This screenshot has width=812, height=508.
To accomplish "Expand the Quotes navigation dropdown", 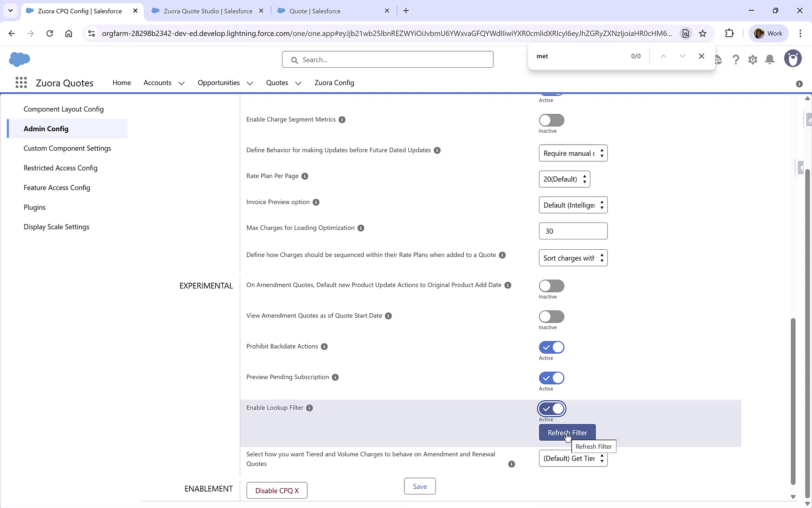I will (298, 83).
